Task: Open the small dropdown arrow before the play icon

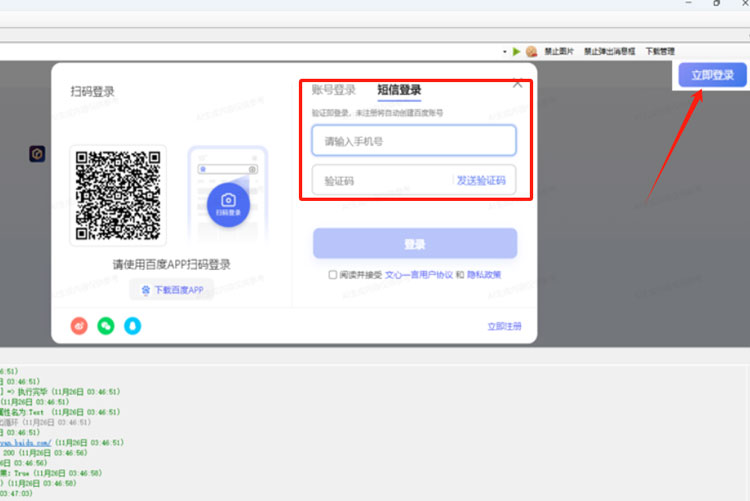Action: tap(505, 52)
